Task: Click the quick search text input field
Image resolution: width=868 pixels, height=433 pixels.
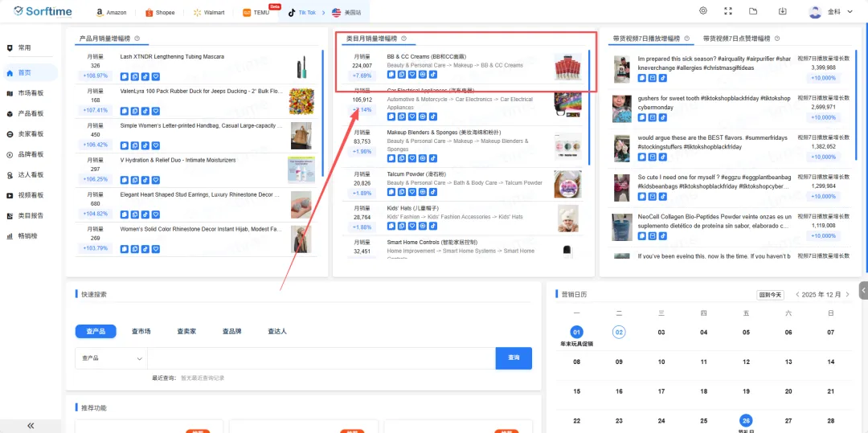Action: [x=321, y=358]
